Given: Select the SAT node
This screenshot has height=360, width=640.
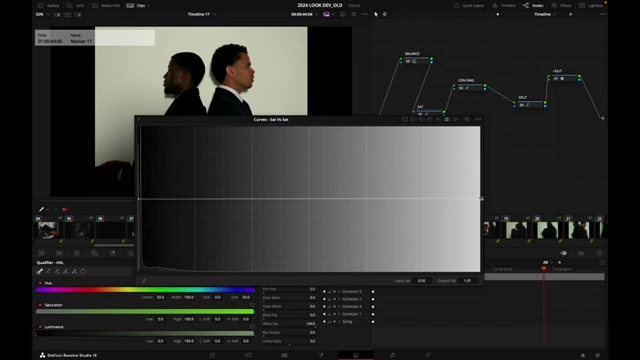Looking at the screenshot, I should coord(429,113).
